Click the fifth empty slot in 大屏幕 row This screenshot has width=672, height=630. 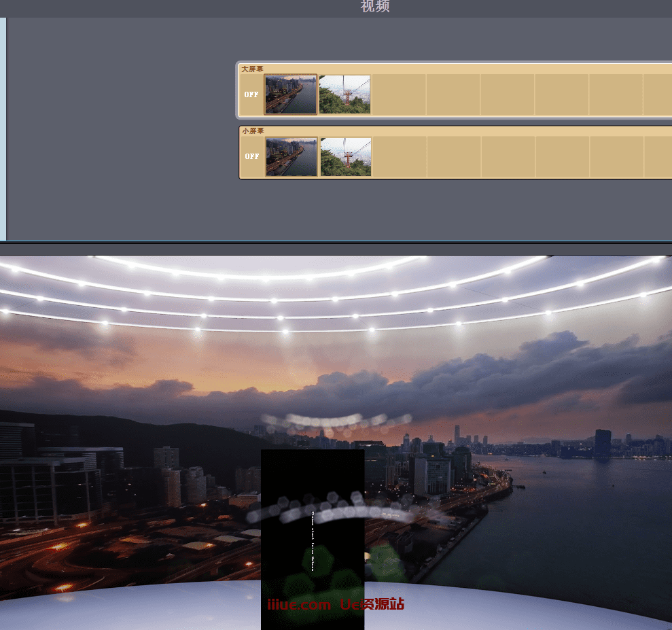508,94
